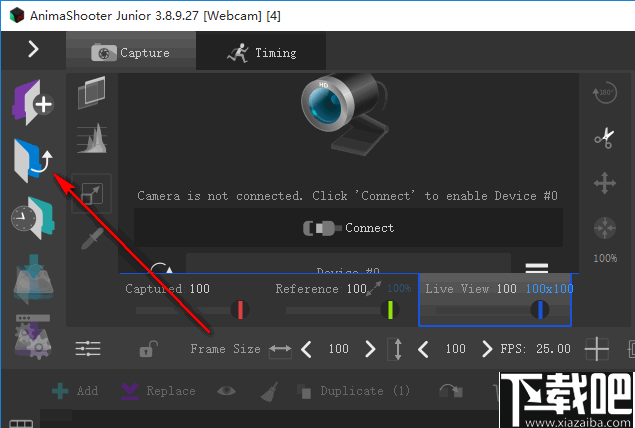Click the frame width horizontal arrow icon
Image resolution: width=635 pixels, height=428 pixels.
pyautogui.click(x=280, y=349)
